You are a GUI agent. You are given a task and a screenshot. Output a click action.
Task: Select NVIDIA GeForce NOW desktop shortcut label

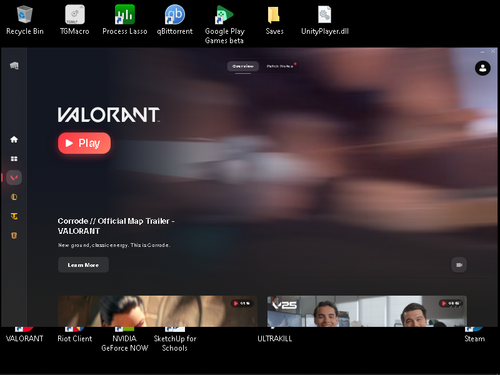[x=125, y=343]
